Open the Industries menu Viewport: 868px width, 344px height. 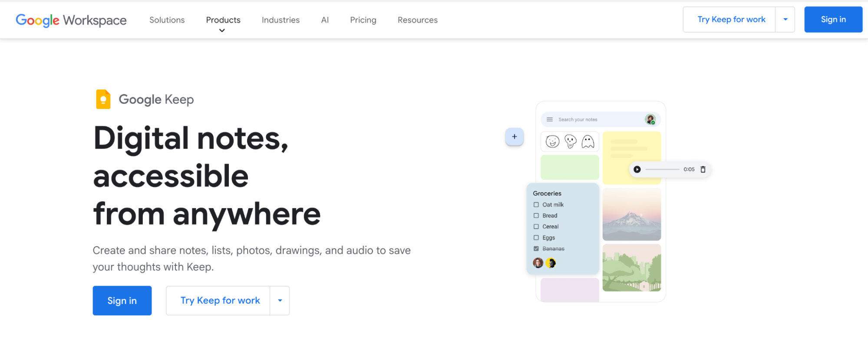pyautogui.click(x=281, y=20)
